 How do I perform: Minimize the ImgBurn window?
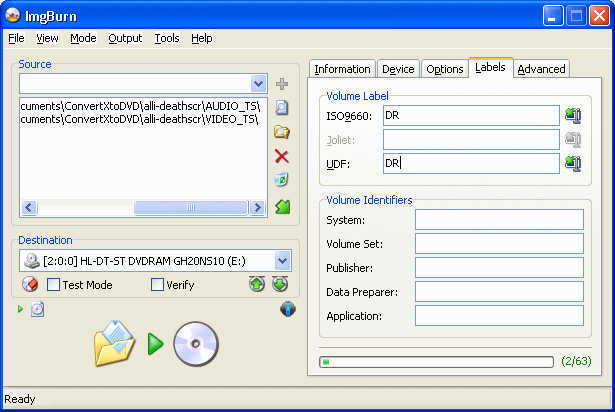coord(553,16)
